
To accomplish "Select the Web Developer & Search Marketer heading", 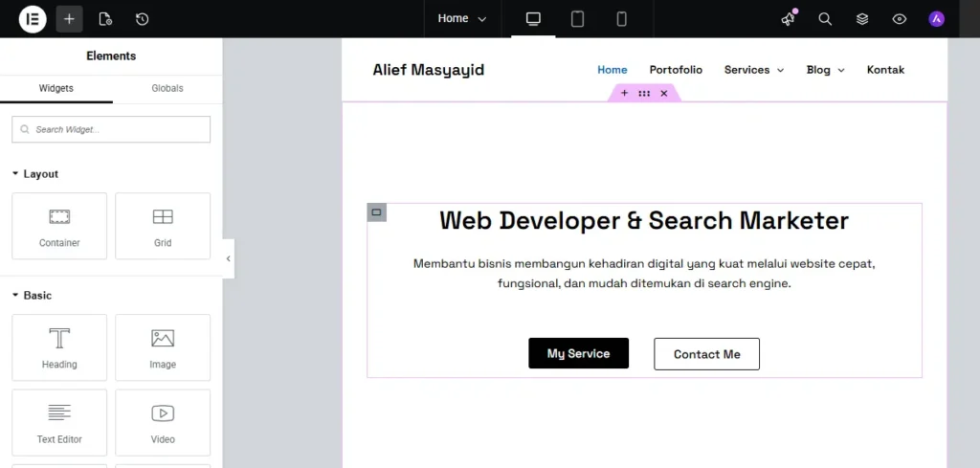I will (x=644, y=220).
